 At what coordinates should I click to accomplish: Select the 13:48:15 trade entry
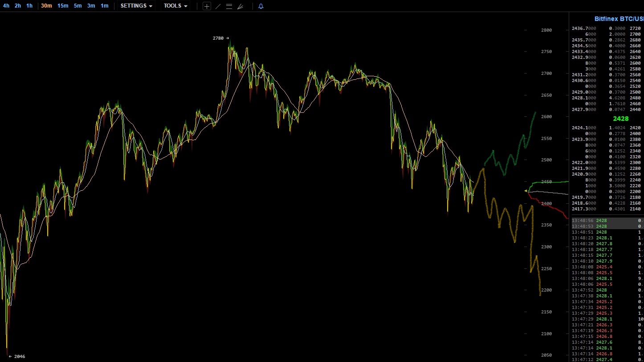coord(607,255)
